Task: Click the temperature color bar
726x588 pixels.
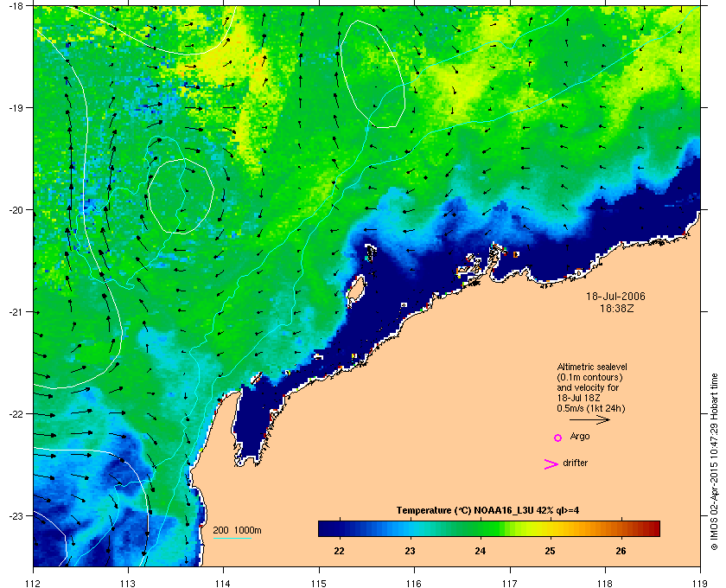Action: pyautogui.click(x=489, y=528)
